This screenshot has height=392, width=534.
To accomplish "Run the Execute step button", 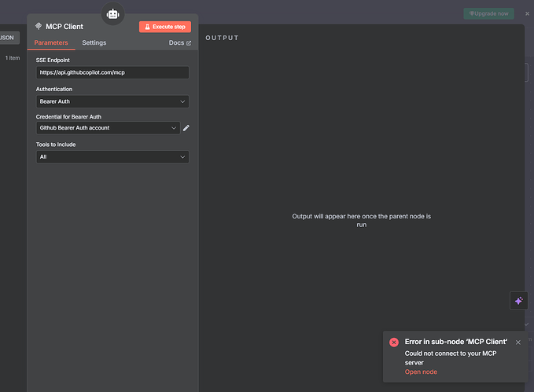I will point(165,27).
